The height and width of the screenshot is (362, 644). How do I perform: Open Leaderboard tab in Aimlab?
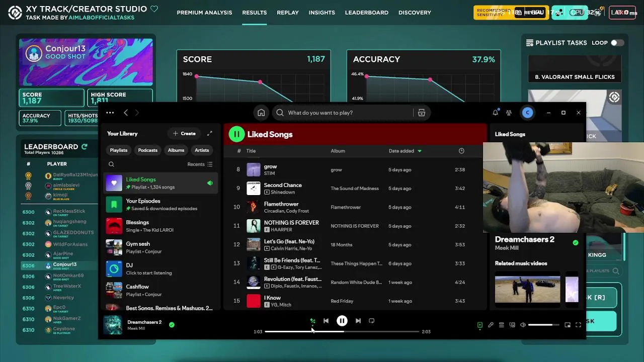click(x=367, y=13)
